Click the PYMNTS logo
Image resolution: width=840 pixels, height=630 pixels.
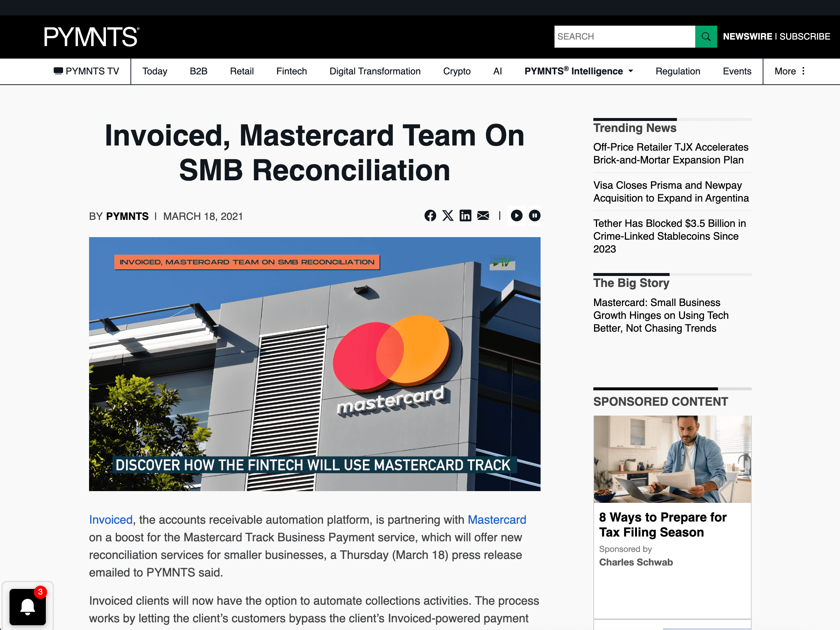point(92,36)
